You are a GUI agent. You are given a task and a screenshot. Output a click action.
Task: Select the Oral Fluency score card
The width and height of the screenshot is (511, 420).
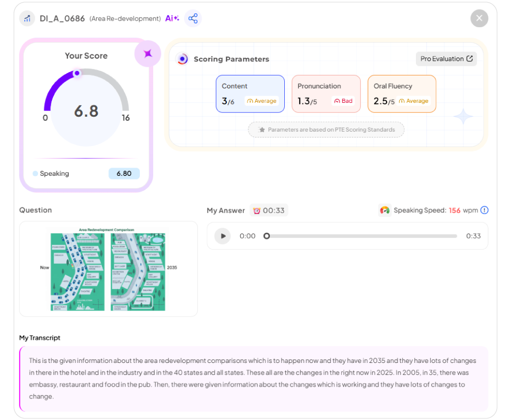pyautogui.click(x=401, y=94)
